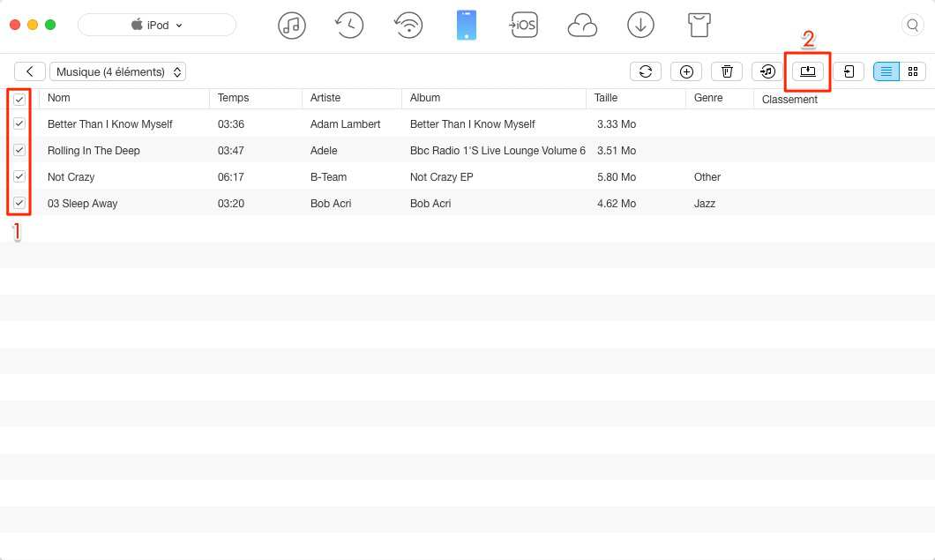935x560 pixels.
Task: Send songs to iTunes icon
Action: pos(767,71)
